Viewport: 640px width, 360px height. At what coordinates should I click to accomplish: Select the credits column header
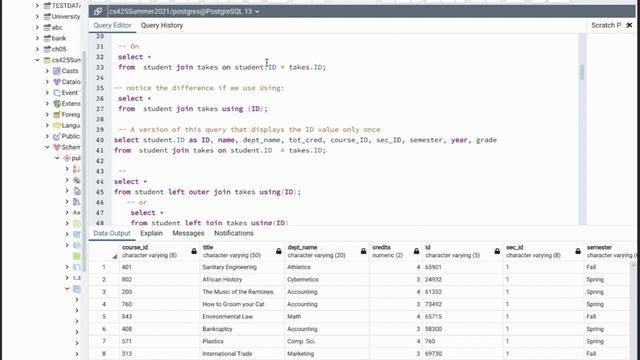[396, 251]
